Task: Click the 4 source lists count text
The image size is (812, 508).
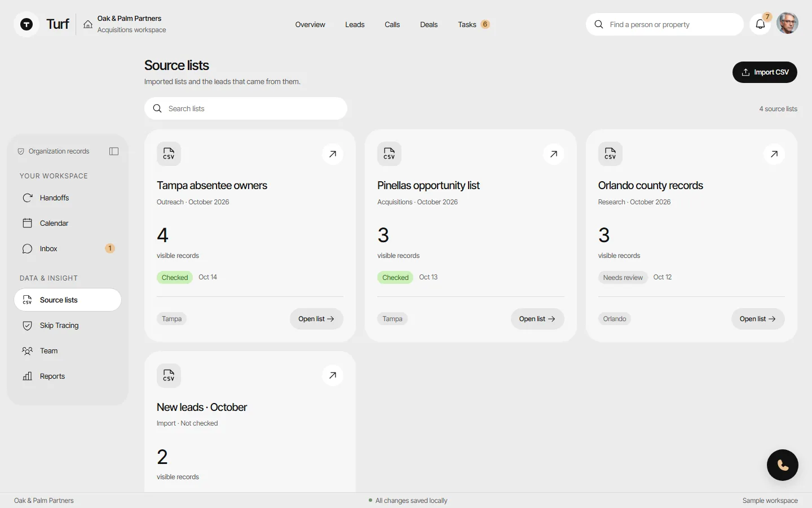Action: click(778, 109)
